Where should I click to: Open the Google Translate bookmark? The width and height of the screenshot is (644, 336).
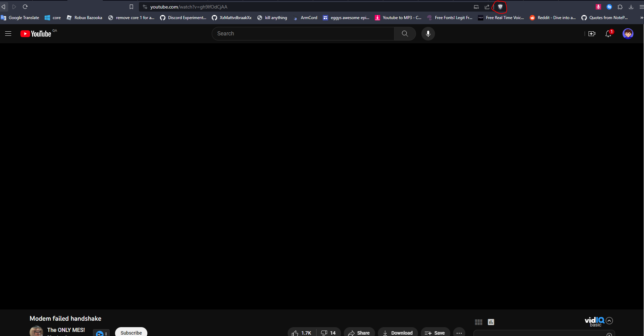pos(20,18)
